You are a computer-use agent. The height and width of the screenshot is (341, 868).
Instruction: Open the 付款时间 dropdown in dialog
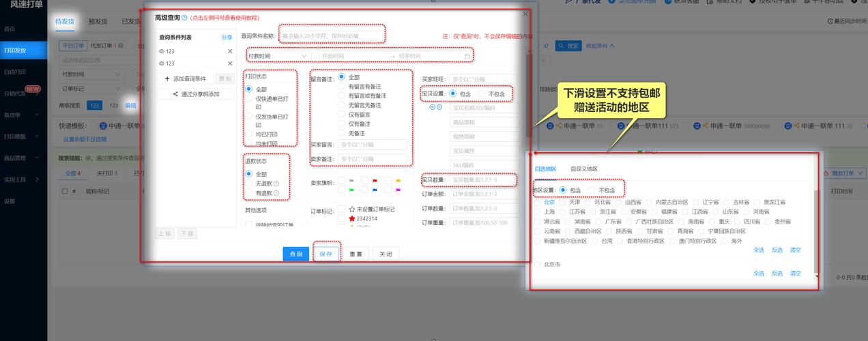278,56
